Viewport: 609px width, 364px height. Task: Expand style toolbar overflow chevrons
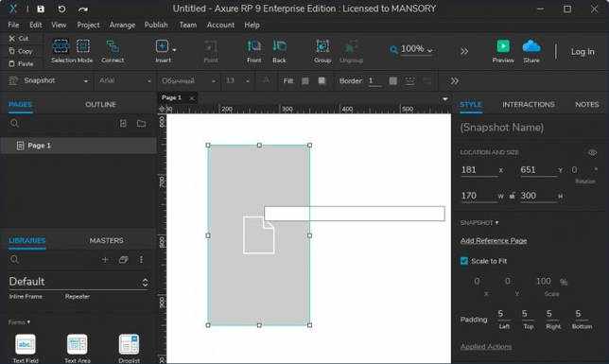pyautogui.click(x=454, y=80)
